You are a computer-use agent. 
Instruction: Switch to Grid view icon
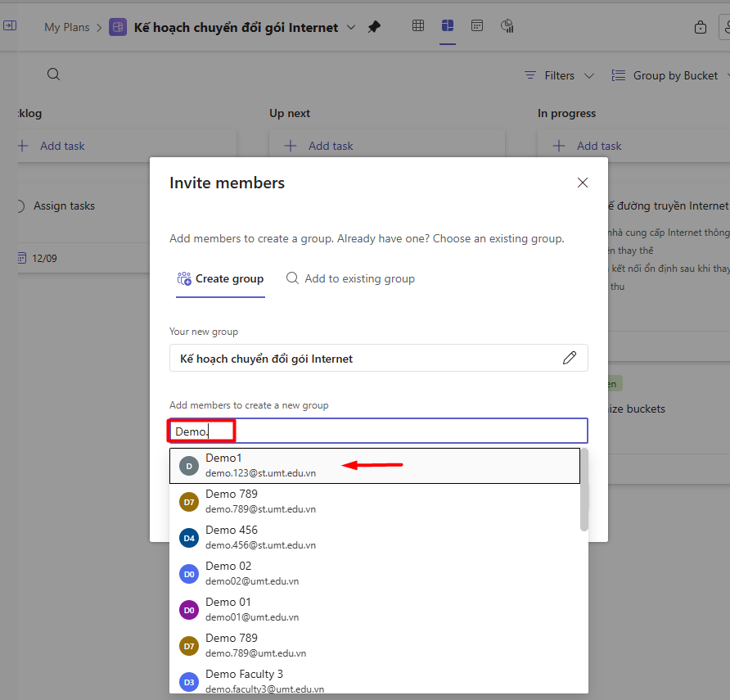point(418,26)
